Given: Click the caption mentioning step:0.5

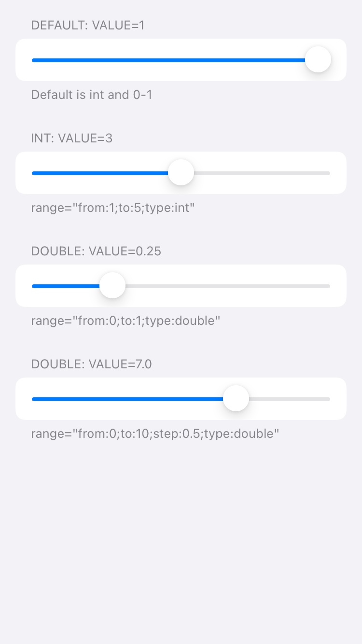Looking at the screenshot, I should click(x=154, y=434).
